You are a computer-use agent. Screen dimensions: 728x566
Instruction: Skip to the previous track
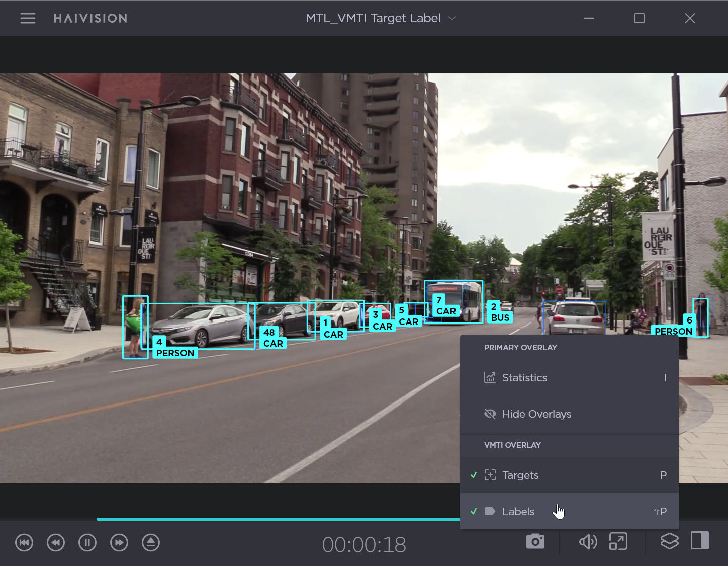click(24, 543)
